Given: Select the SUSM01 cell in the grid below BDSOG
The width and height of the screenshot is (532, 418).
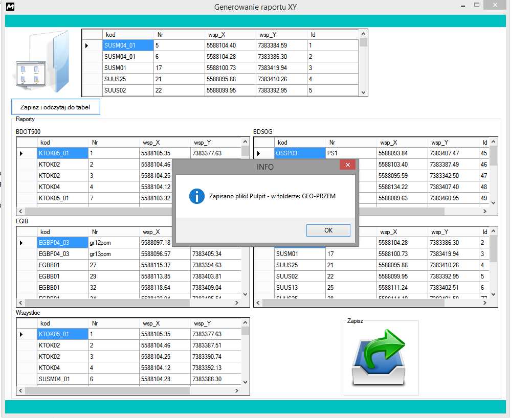Looking at the screenshot, I should 300,254.
